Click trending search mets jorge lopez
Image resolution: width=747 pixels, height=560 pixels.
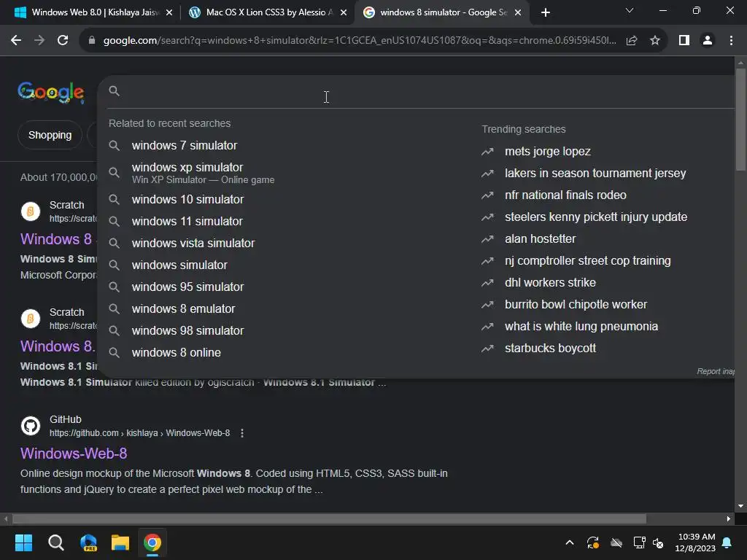[x=548, y=152]
